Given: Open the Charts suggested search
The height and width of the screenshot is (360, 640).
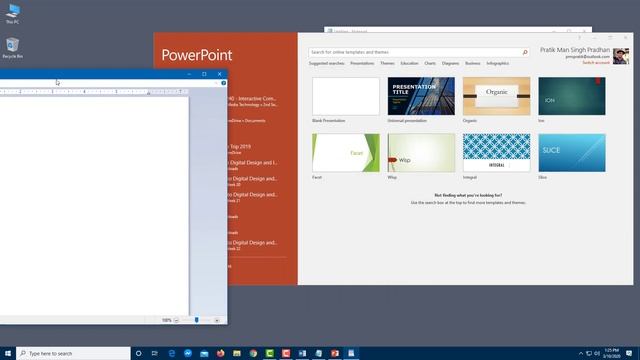Looking at the screenshot, I should pyautogui.click(x=430, y=63).
